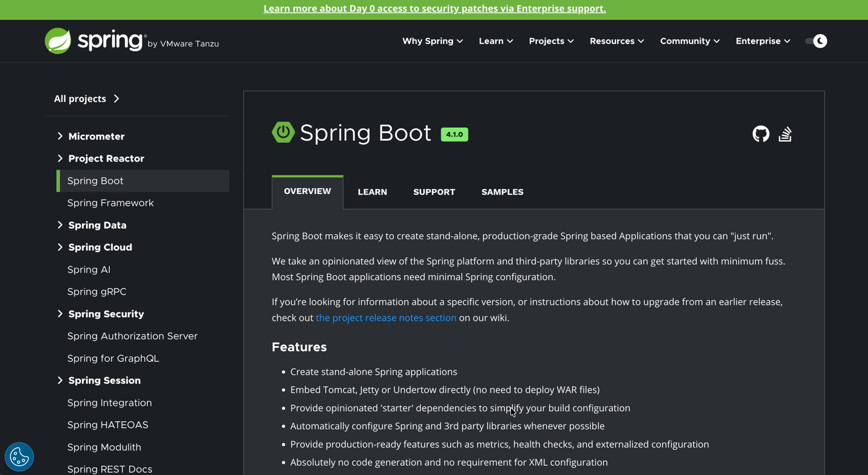Screen dimensions: 868x475
Task: Go to All projects
Action: click(87, 99)
